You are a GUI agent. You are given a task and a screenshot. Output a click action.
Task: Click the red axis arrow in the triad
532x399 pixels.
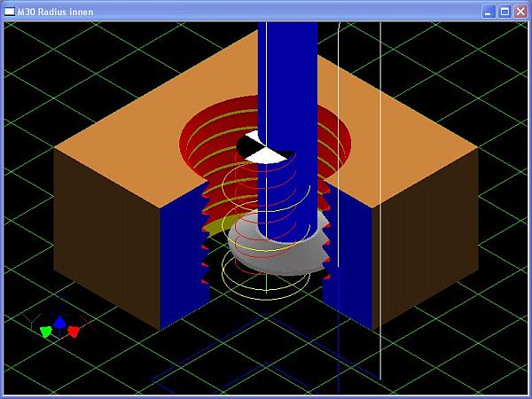point(74,332)
